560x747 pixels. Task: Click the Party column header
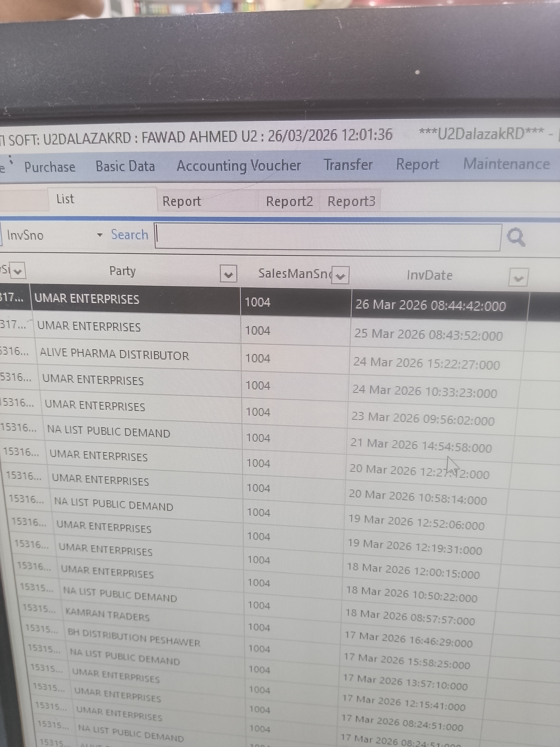(x=123, y=271)
